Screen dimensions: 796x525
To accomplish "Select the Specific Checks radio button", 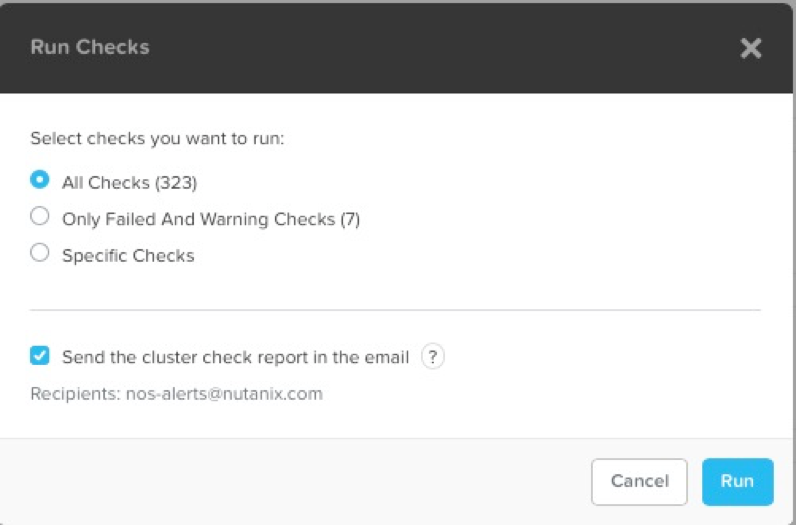I will coord(40,252).
